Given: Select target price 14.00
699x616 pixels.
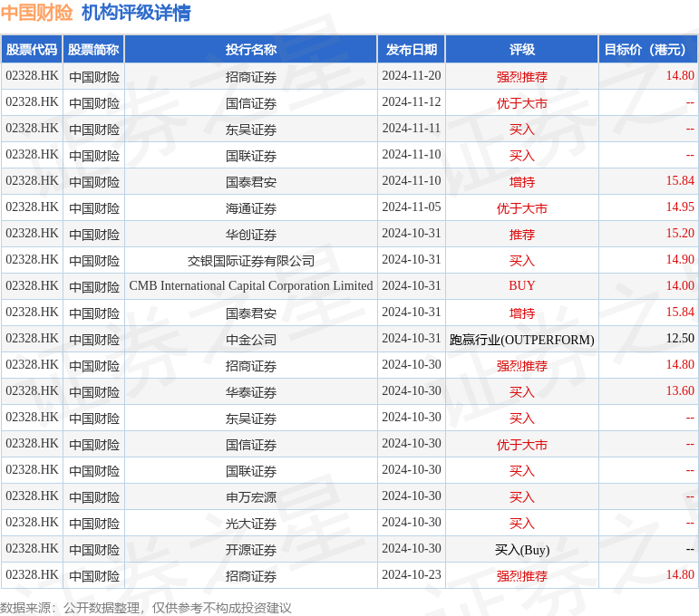Looking at the screenshot, I should tap(680, 286).
